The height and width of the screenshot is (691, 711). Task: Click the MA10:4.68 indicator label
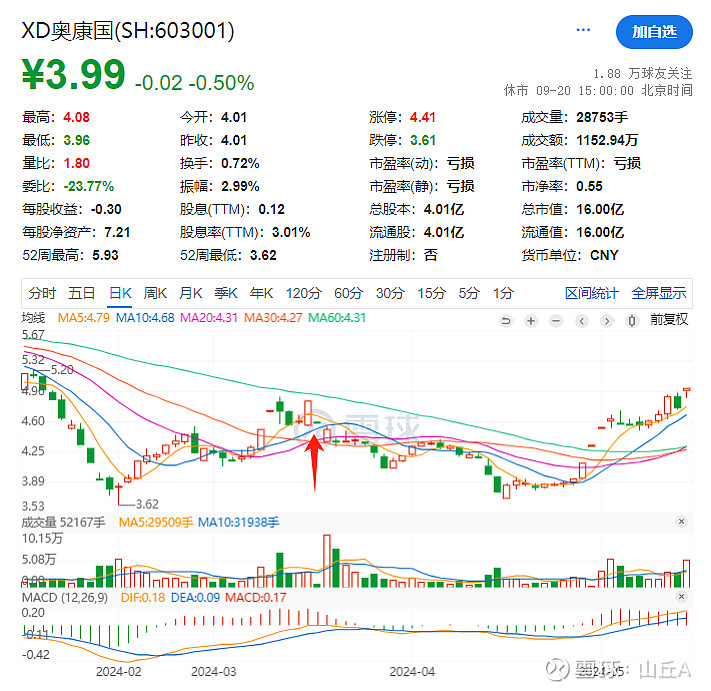coord(145,318)
